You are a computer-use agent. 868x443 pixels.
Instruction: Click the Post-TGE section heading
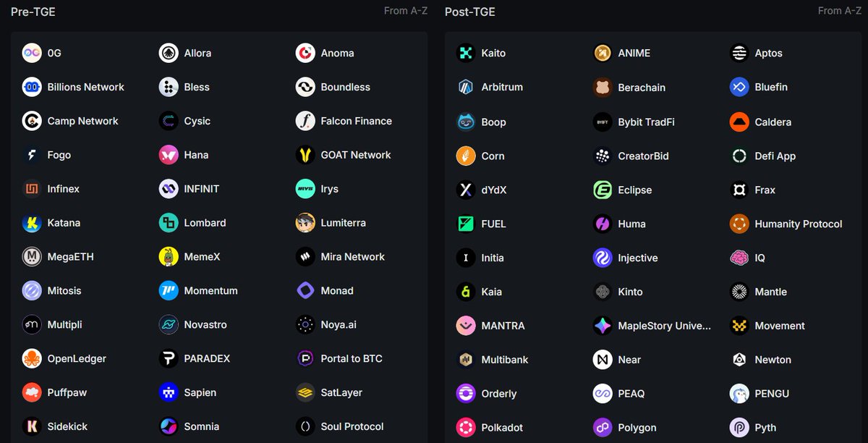[470, 12]
